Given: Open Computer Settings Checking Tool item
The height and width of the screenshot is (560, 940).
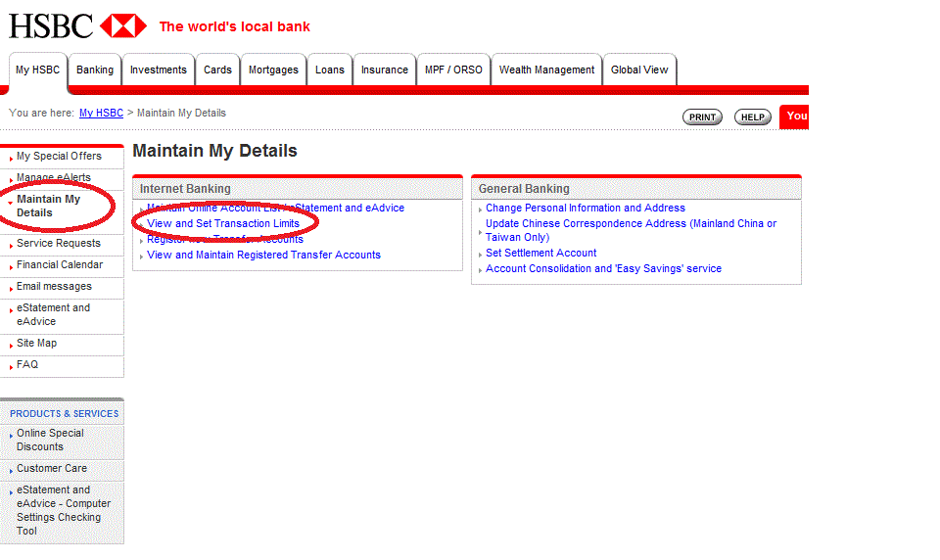Looking at the screenshot, I should [63, 511].
